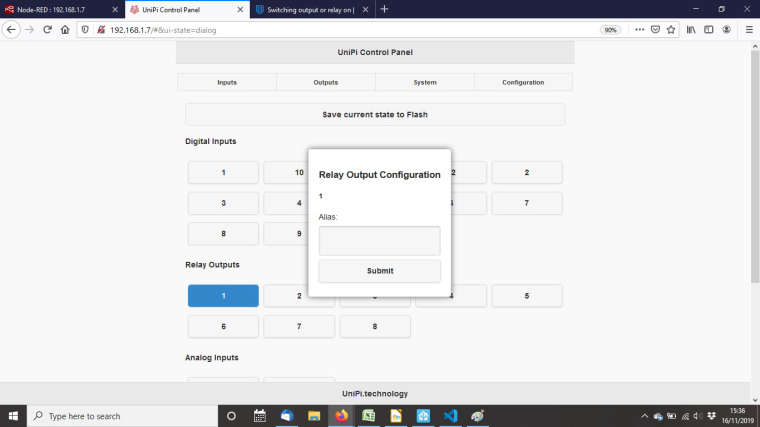This screenshot has width=760, height=427.
Task: Open the Configuration section tab
Action: 523,82
